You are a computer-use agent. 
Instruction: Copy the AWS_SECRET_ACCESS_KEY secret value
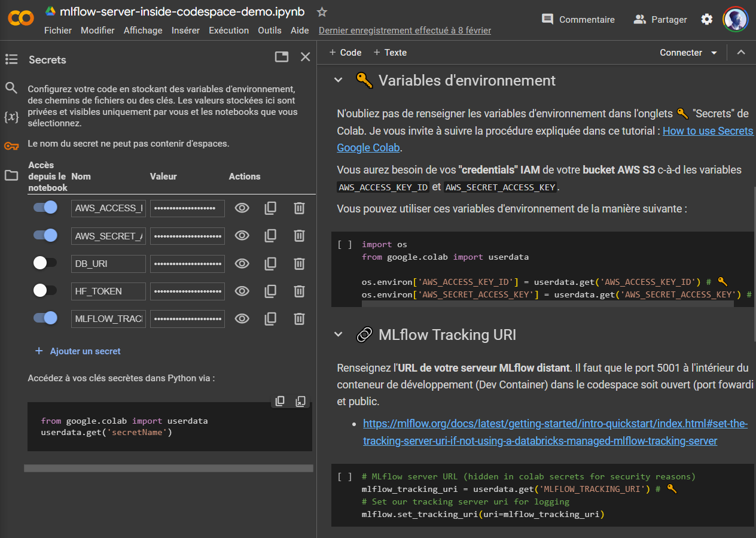point(270,236)
